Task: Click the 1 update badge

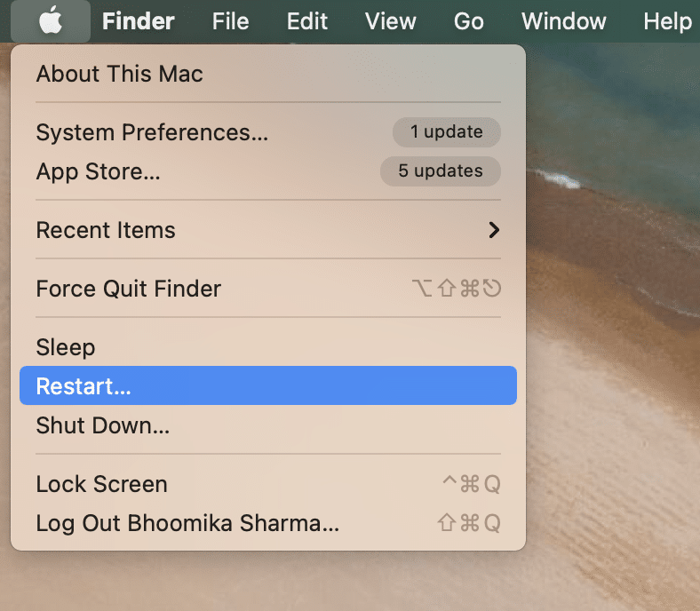Action: (446, 132)
